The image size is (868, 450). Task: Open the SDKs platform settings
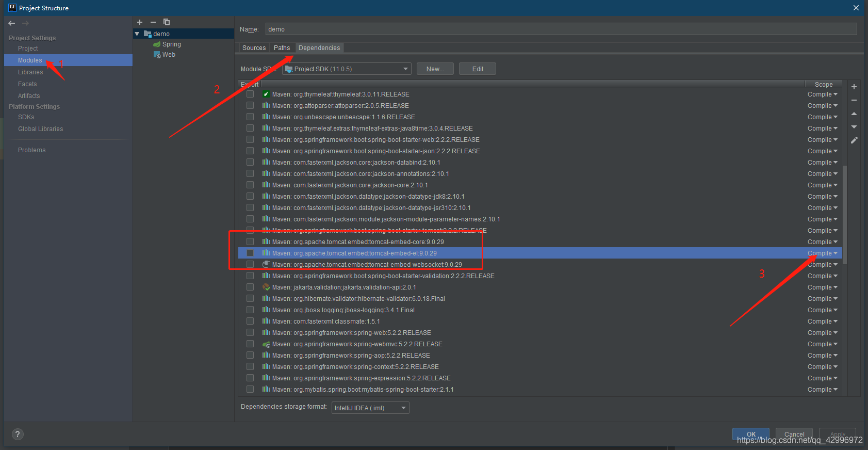(26, 117)
